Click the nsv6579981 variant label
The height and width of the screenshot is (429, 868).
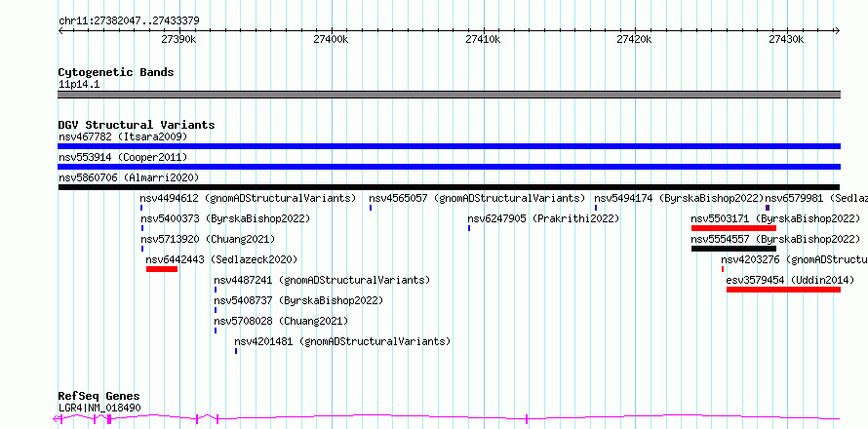point(816,198)
